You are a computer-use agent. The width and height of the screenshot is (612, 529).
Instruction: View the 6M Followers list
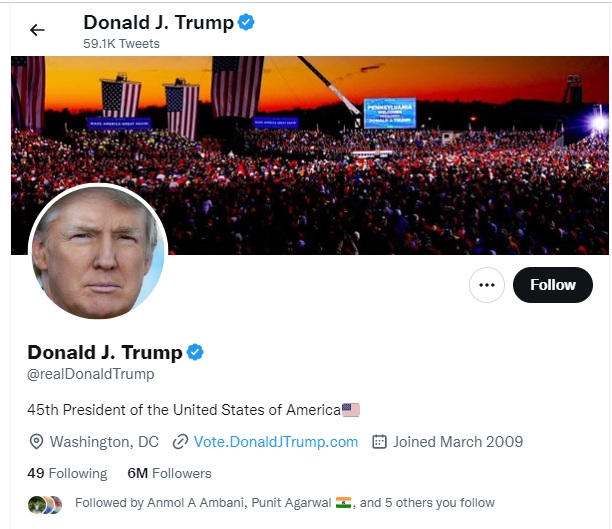click(169, 473)
